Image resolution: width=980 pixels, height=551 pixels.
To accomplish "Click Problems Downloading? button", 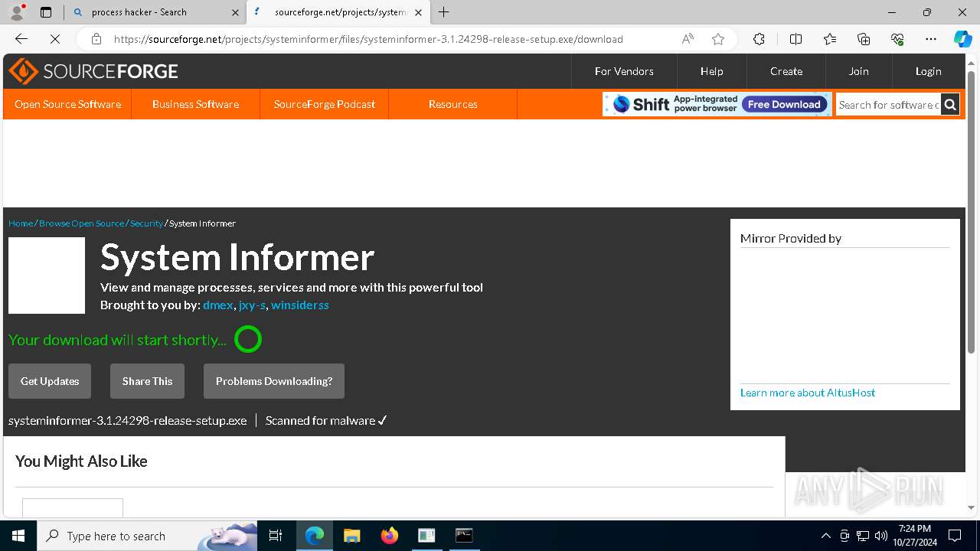I will coord(274,381).
